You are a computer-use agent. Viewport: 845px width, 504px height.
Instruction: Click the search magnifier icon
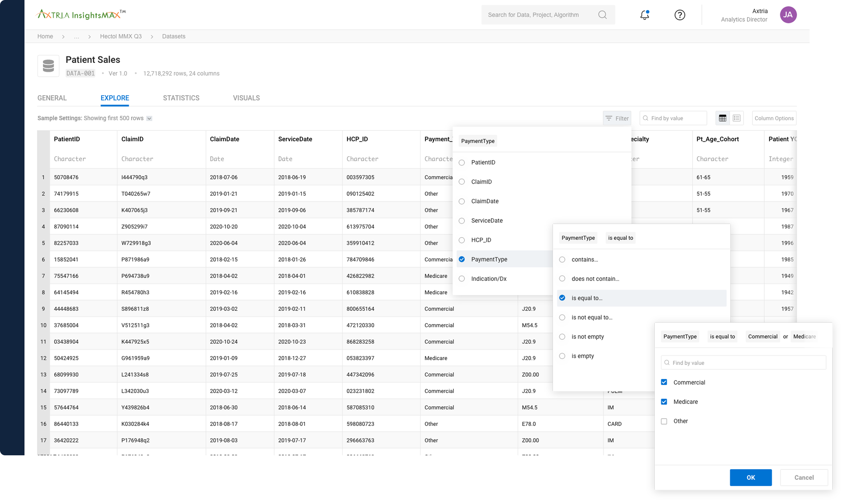603,15
